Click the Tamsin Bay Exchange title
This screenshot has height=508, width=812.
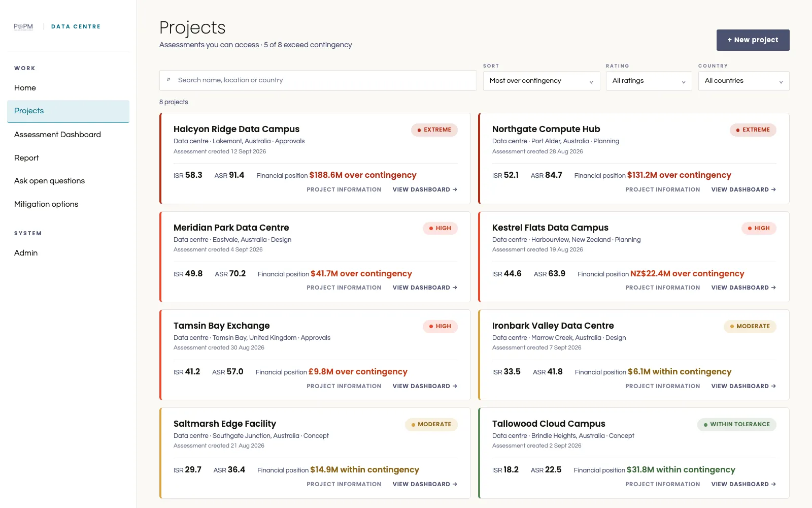coord(221,326)
